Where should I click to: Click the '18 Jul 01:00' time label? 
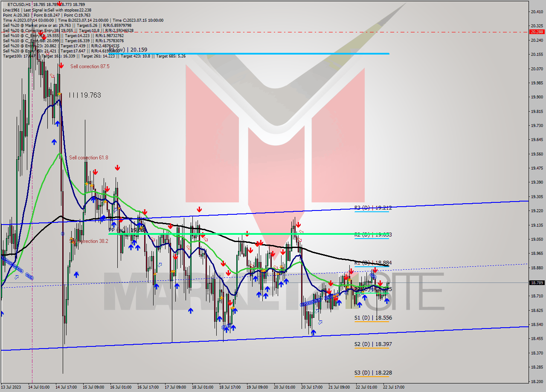(x=202, y=387)
